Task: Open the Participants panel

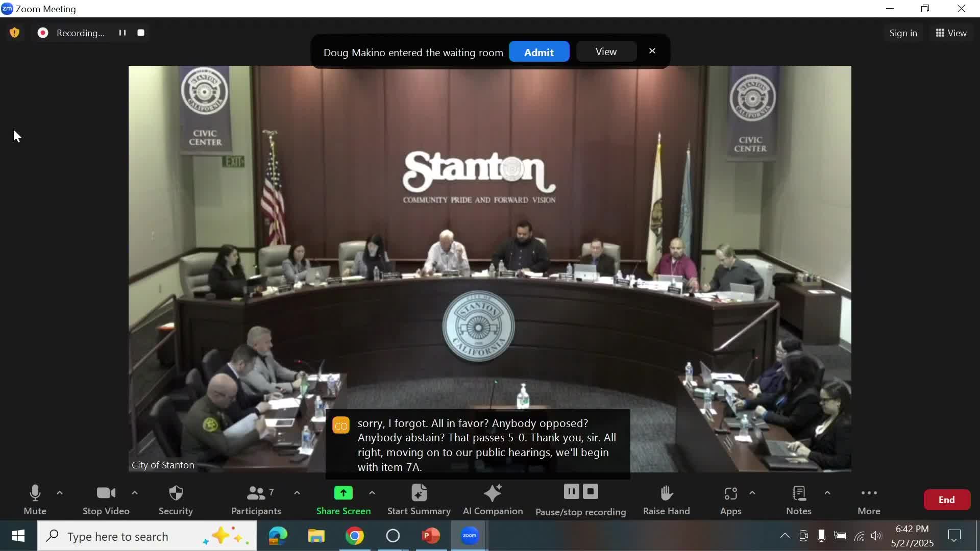Action: pos(256,499)
